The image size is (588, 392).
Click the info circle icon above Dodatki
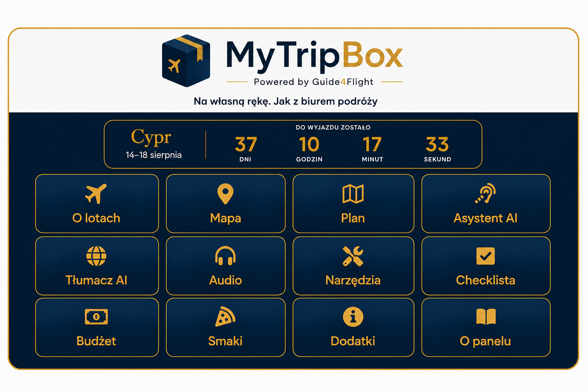click(x=353, y=317)
